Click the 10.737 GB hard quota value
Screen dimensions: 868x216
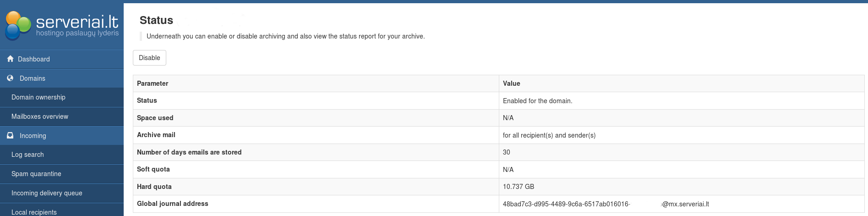click(518, 187)
